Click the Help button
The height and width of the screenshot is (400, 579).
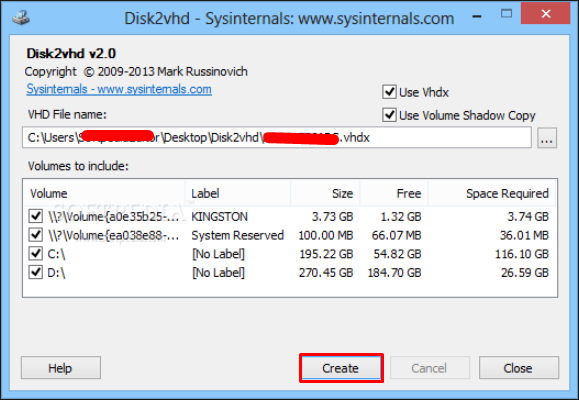pos(61,368)
